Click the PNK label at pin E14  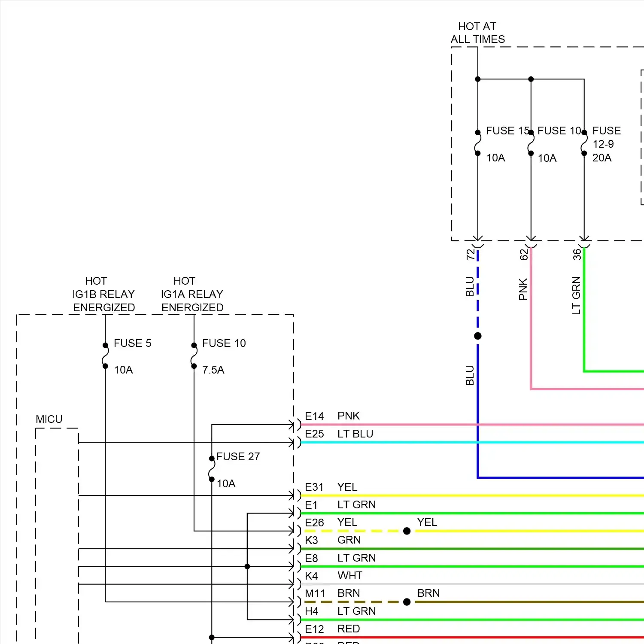tap(349, 416)
